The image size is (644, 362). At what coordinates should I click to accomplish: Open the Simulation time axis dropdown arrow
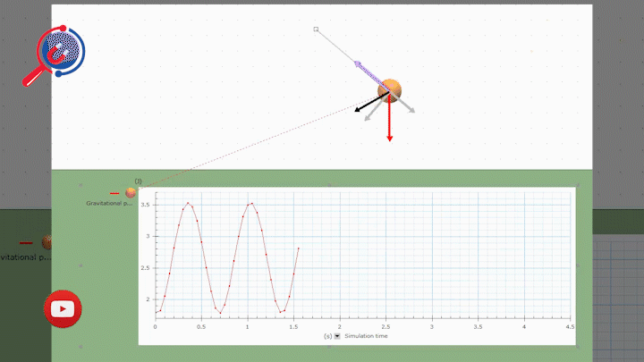point(337,337)
